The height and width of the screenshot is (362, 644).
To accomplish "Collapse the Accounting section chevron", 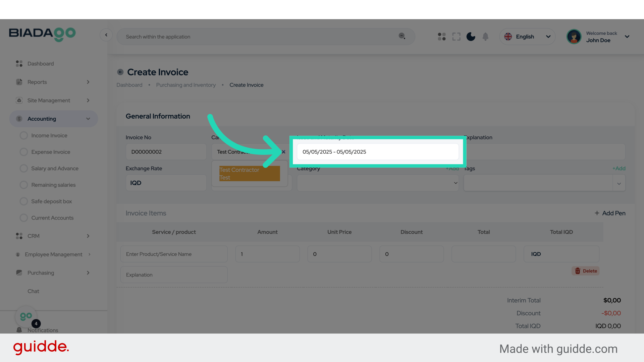I will tap(88, 119).
